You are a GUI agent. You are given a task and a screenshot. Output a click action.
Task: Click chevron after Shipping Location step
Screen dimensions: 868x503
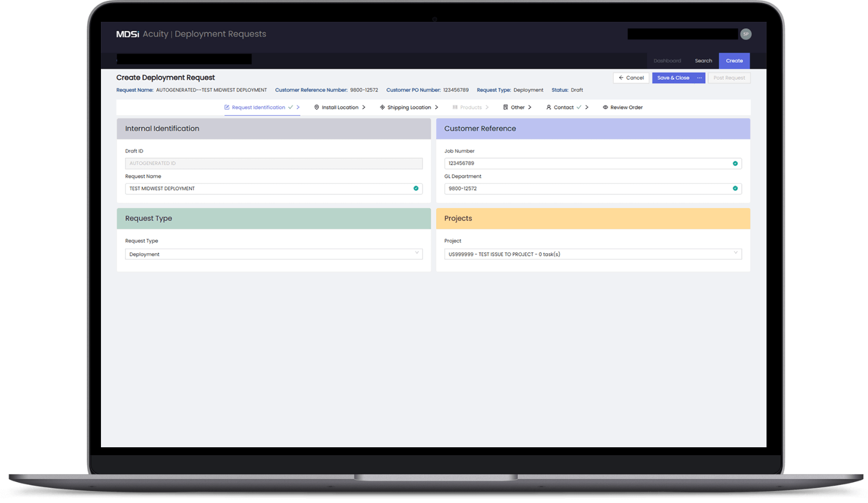pos(437,107)
